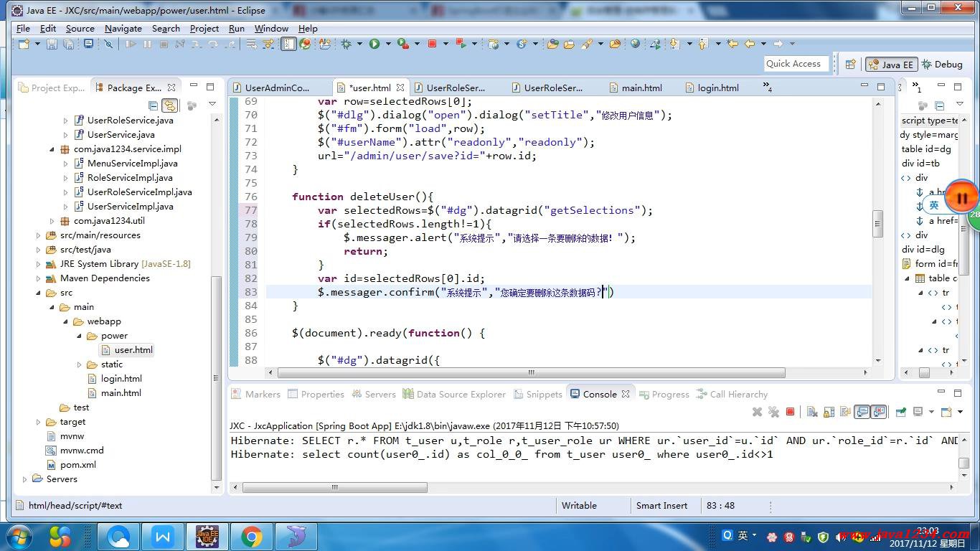Switch to the Debug perspective

(x=942, y=64)
